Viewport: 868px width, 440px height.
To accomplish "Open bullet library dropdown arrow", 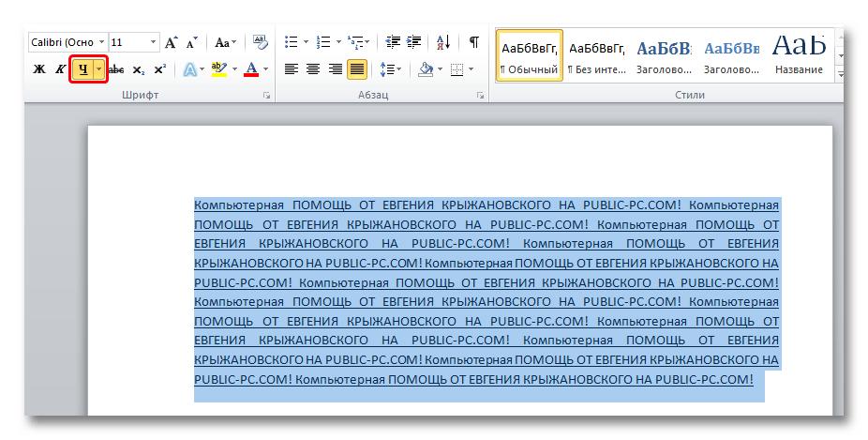I will [306, 42].
